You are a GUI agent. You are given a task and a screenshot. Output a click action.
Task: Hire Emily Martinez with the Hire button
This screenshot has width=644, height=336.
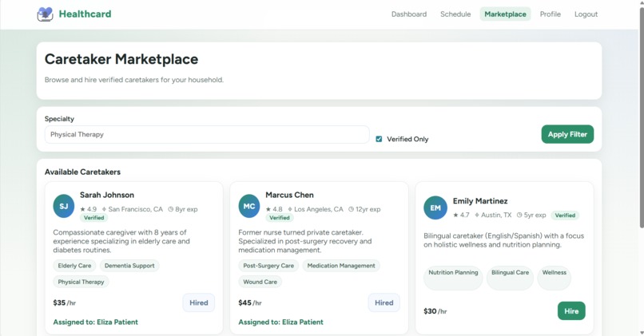point(571,311)
